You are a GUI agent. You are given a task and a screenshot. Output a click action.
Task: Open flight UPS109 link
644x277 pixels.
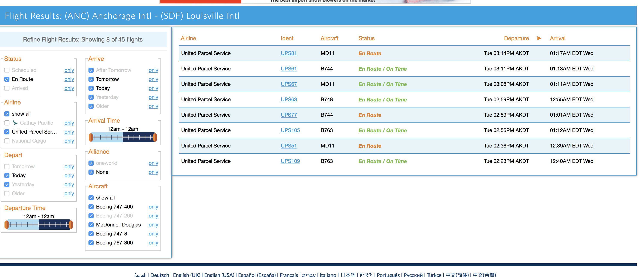(x=290, y=161)
